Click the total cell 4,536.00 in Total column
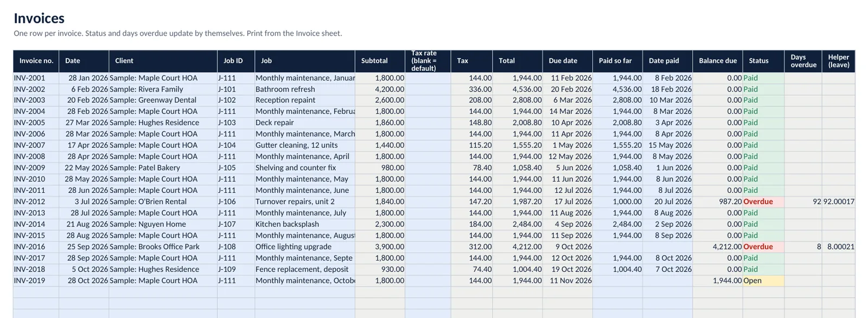Screen dimensions: 868x318 (518, 89)
